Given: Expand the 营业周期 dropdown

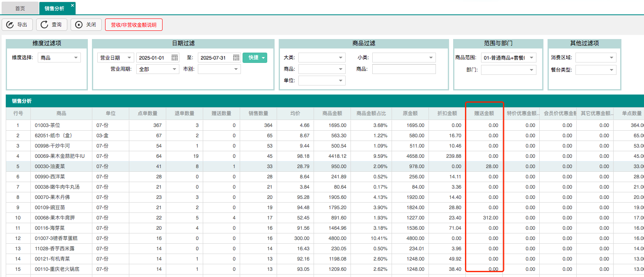Looking at the screenshot, I should pyautogui.click(x=174, y=69).
